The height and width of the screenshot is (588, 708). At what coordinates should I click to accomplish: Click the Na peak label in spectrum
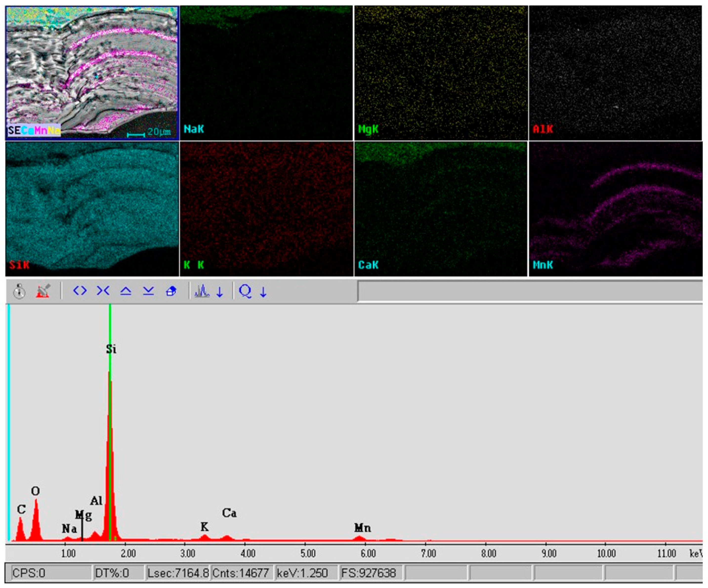(69, 529)
